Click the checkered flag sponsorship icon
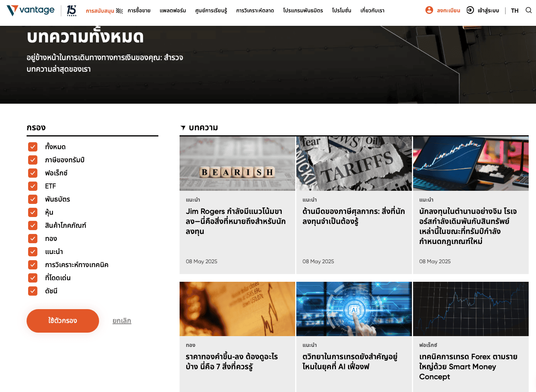536x392 pixels. 119,11
